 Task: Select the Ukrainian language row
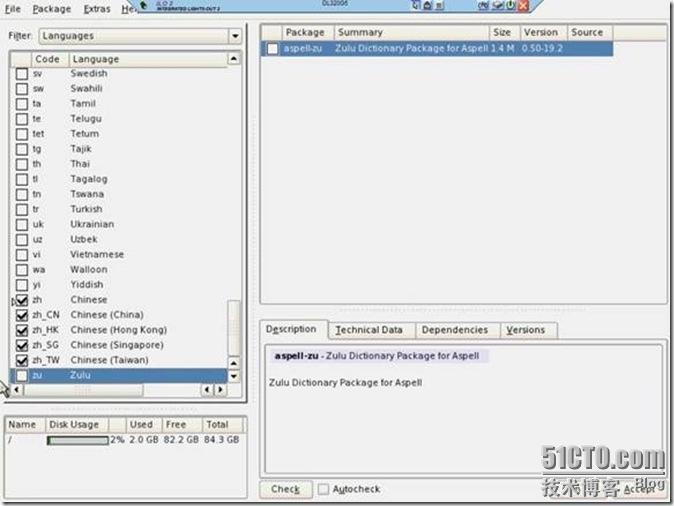click(118, 224)
